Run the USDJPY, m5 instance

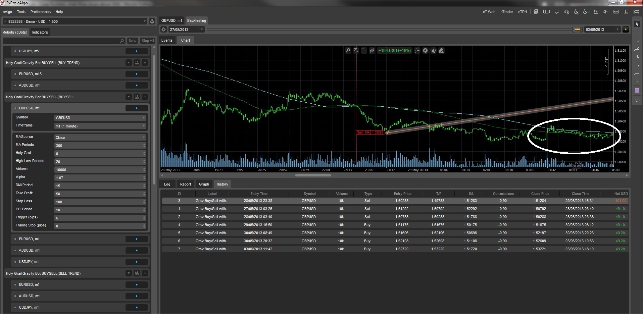tap(137, 51)
